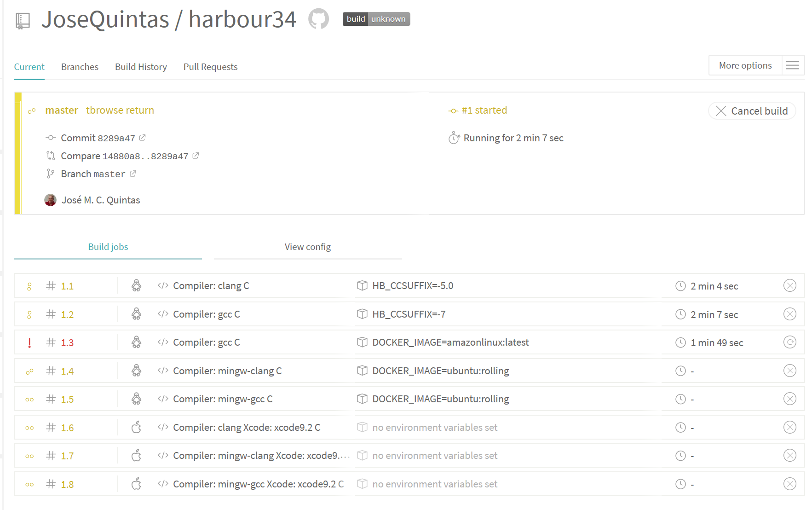Image resolution: width=812 pixels, height=510 pixels.
Task: Cancel job 1.1 with its X icon
Action: point(789,286)
